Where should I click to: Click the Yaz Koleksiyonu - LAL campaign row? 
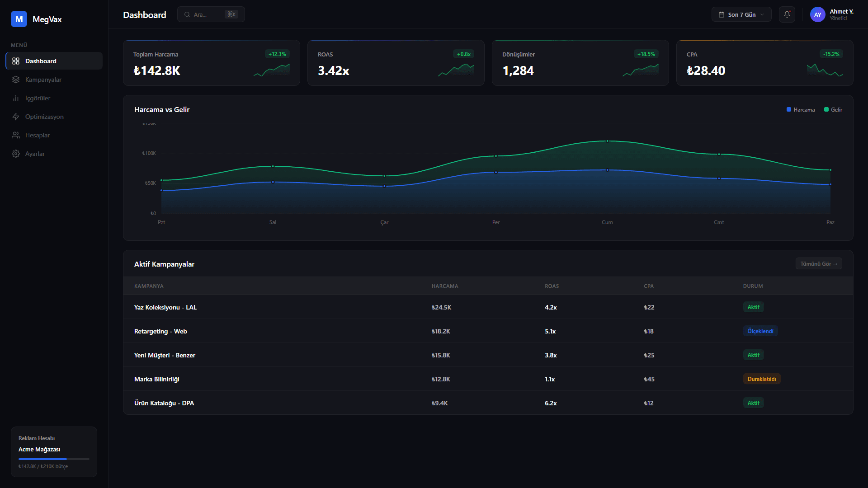(488, 307)
